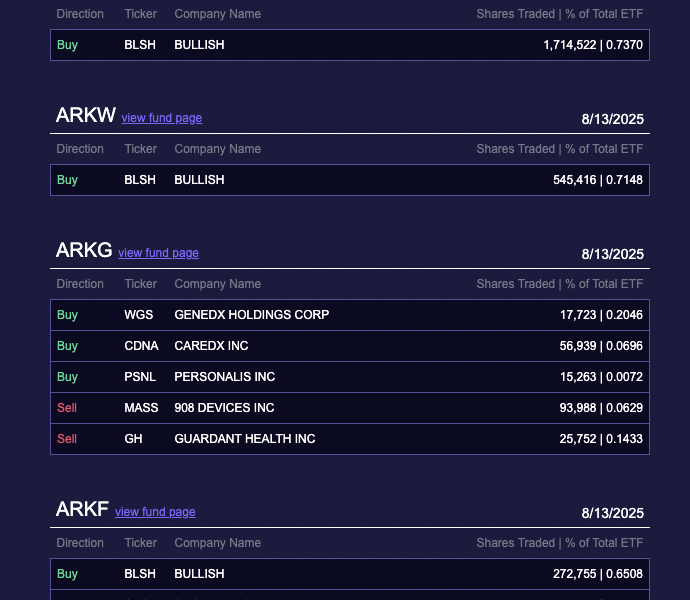Click the 272,755 | 0.6508 value
Image resolution: width=690 pixels, height=600 pixels.
[x=598, y=574]
